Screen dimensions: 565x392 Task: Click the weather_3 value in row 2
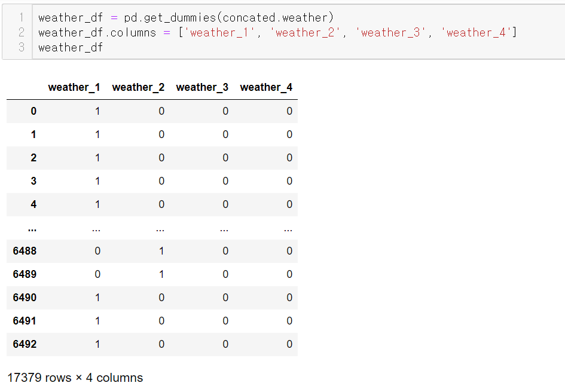pos(225,157)
